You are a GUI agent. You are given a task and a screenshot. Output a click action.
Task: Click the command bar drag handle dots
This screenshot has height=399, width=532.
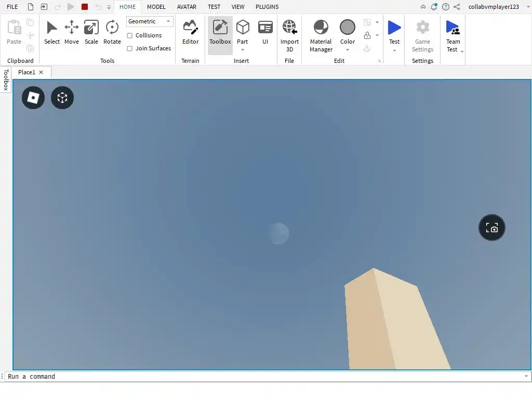coord(2,376)
